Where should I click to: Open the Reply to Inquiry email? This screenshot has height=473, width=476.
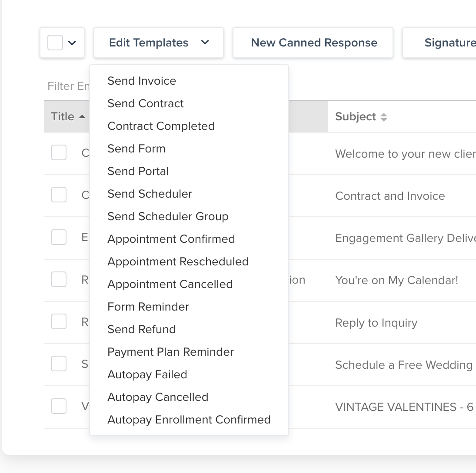(376, 323)
